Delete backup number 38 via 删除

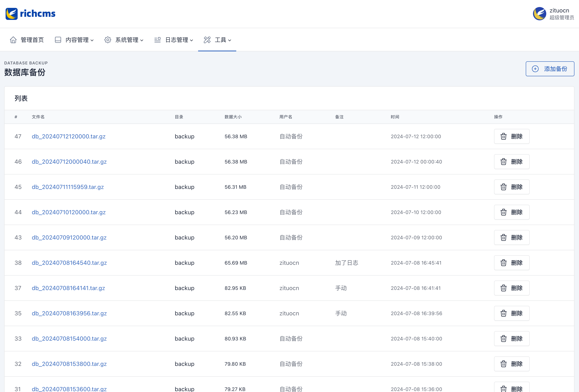(x=512, y=263)
